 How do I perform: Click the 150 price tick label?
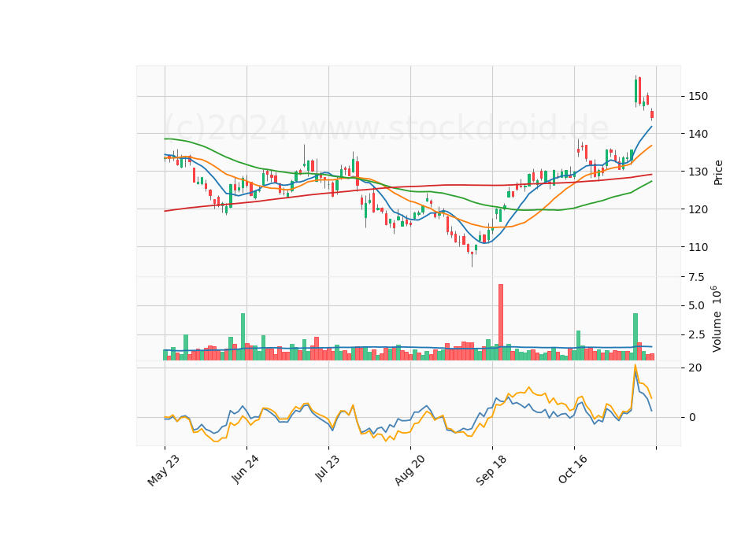pos(699,96)
